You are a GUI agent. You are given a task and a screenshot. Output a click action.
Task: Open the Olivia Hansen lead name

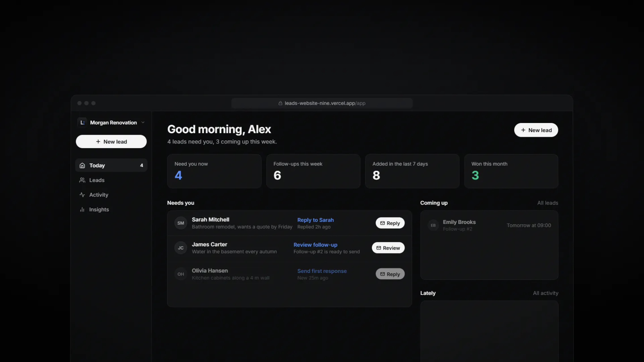tap(210, 270)
